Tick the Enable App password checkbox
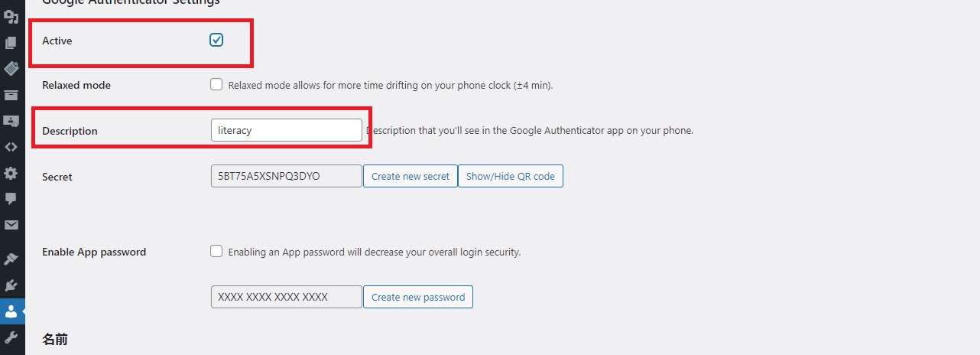Viewport: 980px width, 355px height. (216, 251)
